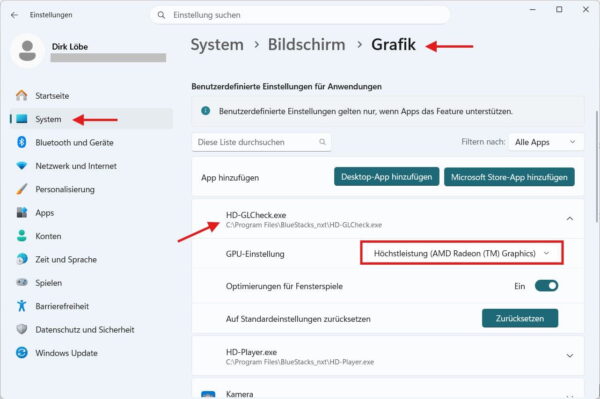Click the HD-Player.exe file path text
The height and width of the screenshot is (399, 600).
[300, 362]
